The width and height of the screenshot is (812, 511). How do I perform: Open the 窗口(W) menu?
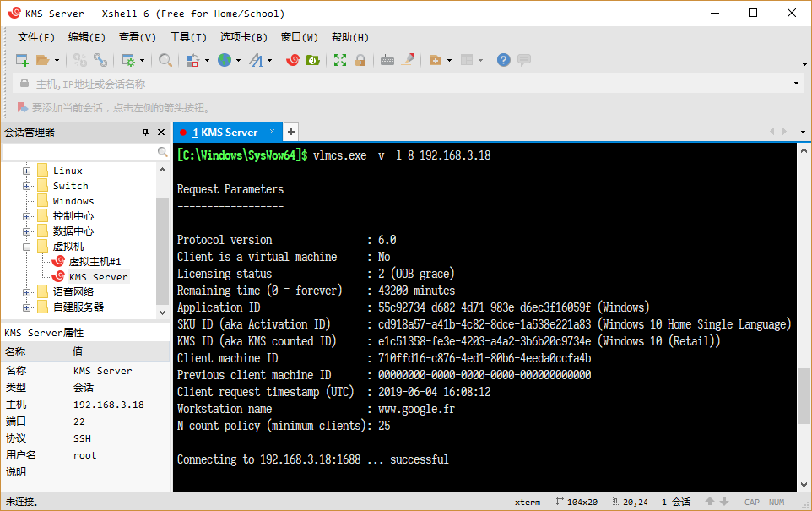[x=299, y=37]
